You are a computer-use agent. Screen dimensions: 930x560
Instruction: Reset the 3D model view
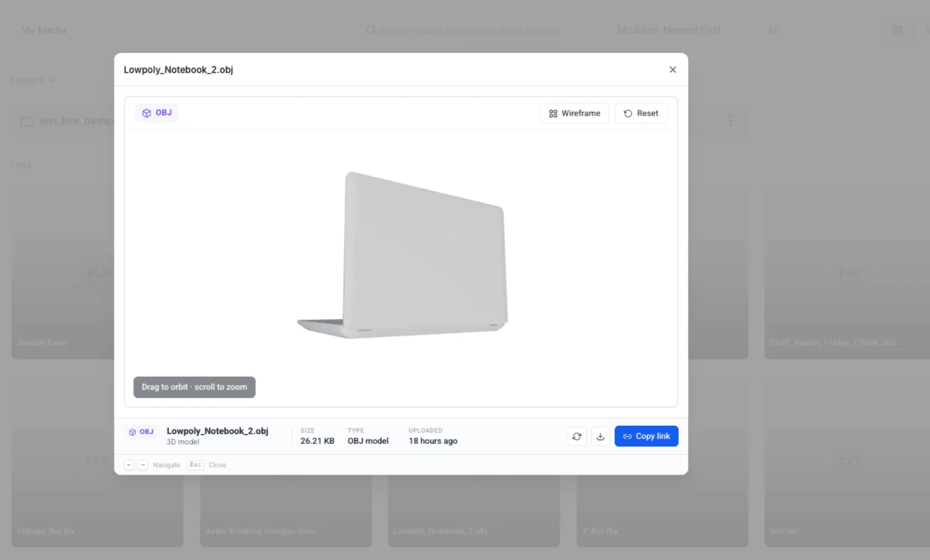(640, 113)
